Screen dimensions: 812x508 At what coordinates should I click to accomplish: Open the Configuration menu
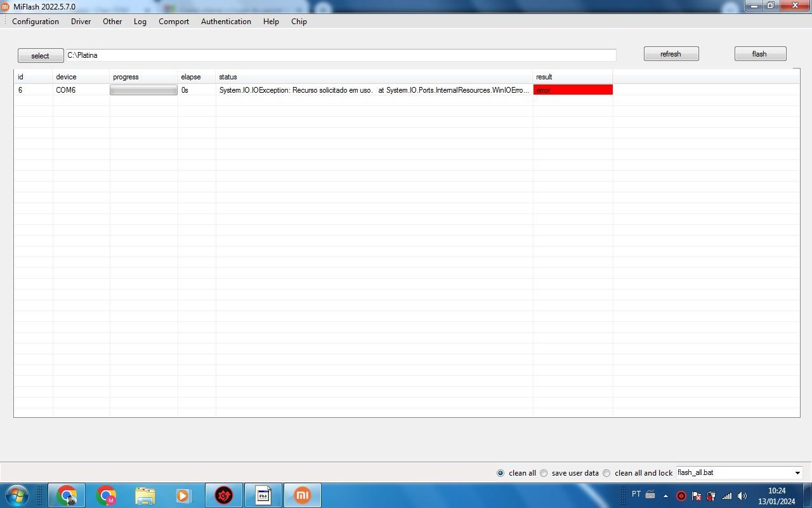coord(36,21)
